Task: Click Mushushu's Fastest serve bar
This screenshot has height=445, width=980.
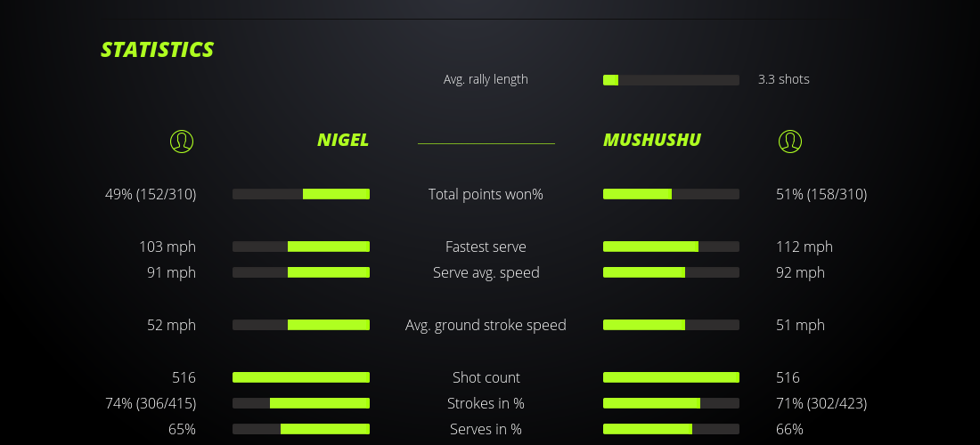Action: click(x=671, y=247)
